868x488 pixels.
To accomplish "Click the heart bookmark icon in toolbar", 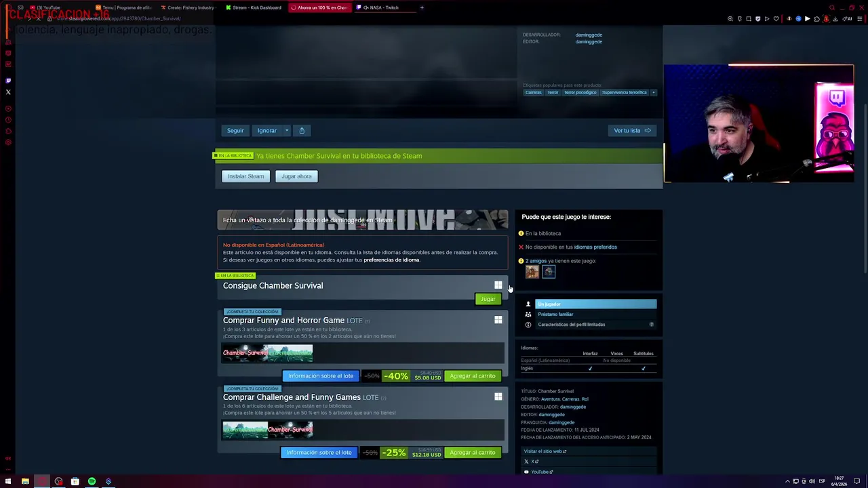I will (776, 19).
